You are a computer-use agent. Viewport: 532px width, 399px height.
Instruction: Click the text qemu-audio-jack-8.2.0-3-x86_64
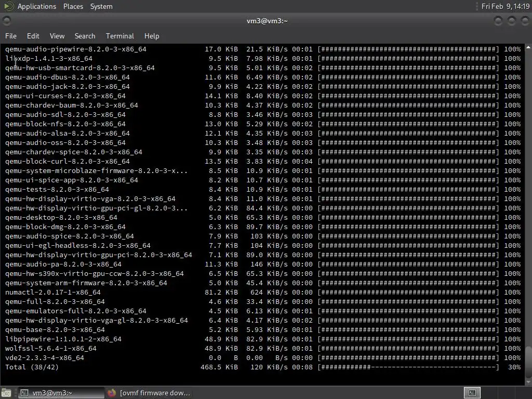(x=67, y=87)
